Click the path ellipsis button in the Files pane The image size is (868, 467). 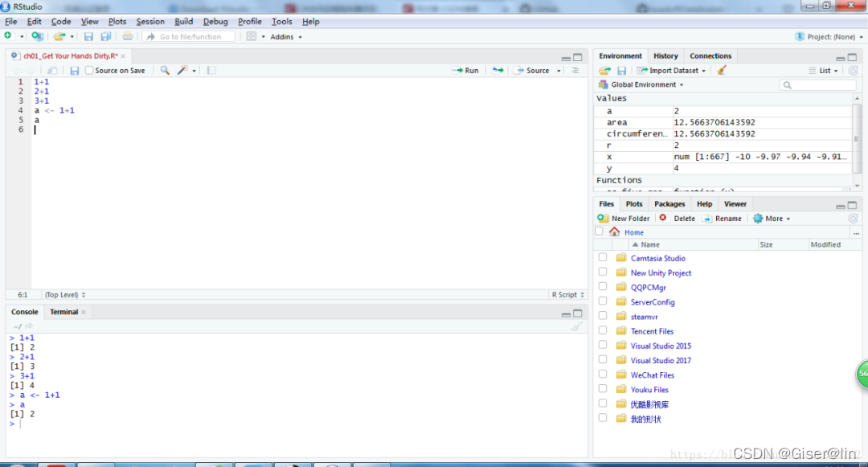(856, 233)
